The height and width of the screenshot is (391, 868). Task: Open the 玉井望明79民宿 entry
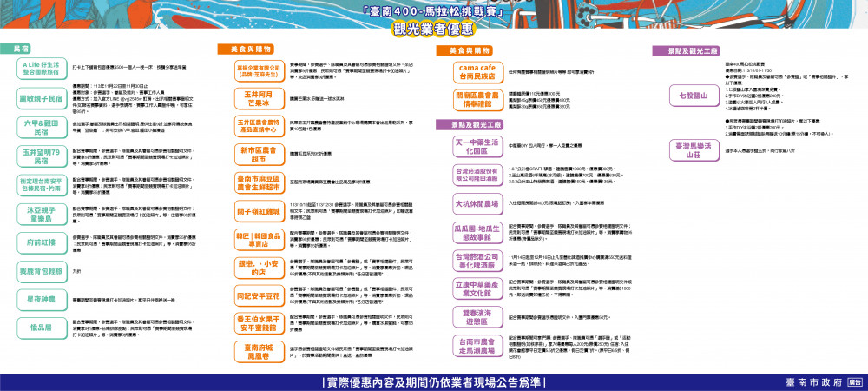pos(42,156)
